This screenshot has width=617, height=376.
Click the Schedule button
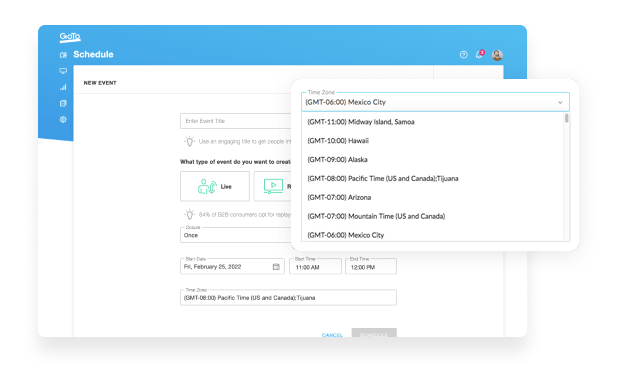tap(374, 333)
